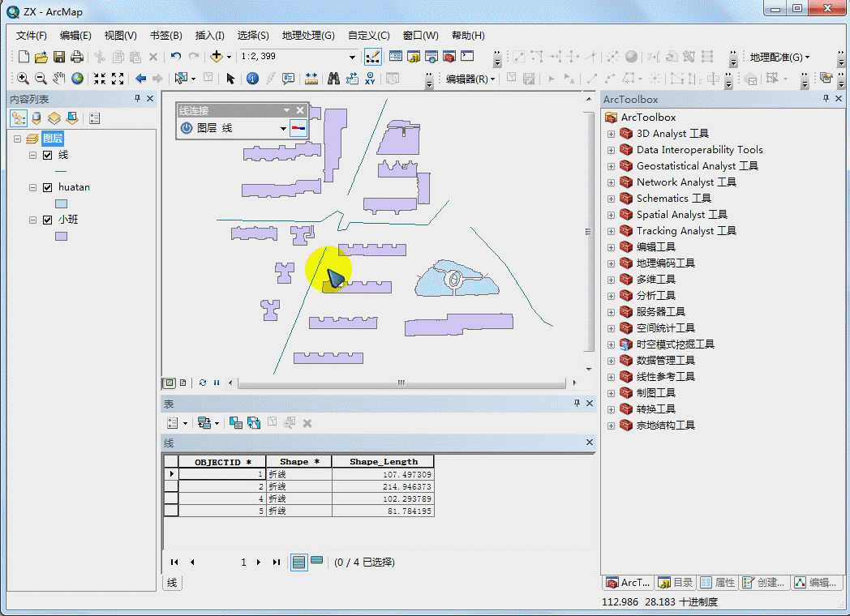Screen dimensions: 850x616
Task: Open the 编辑器(R) dropdown
Action: coord(470,79)
